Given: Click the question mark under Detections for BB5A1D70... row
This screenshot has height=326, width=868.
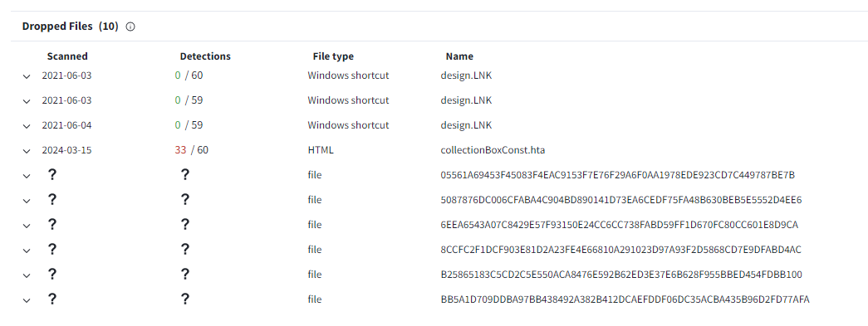Looking at the screenshot, I should coord(185,299).
